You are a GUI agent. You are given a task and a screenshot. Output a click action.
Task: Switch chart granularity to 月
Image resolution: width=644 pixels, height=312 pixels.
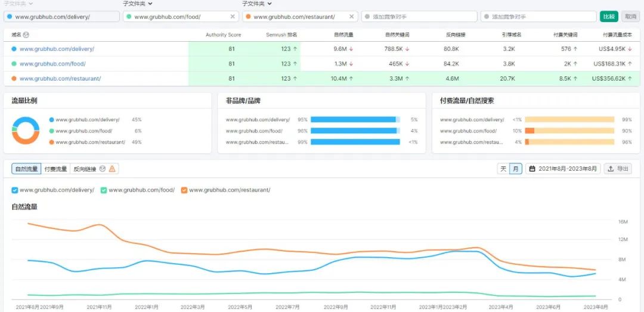click(x=516, y=169)
